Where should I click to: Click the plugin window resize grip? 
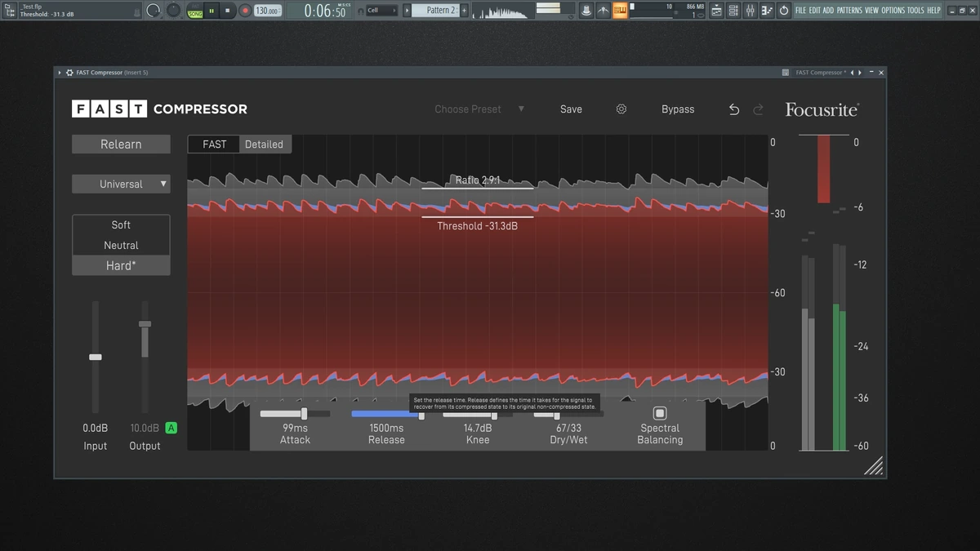coord(873,465)
